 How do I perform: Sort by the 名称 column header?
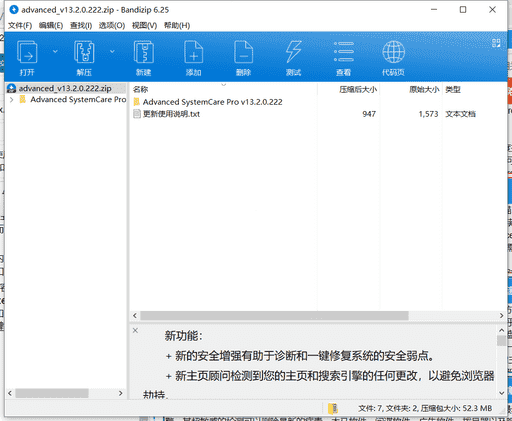(x=140, y=89)
